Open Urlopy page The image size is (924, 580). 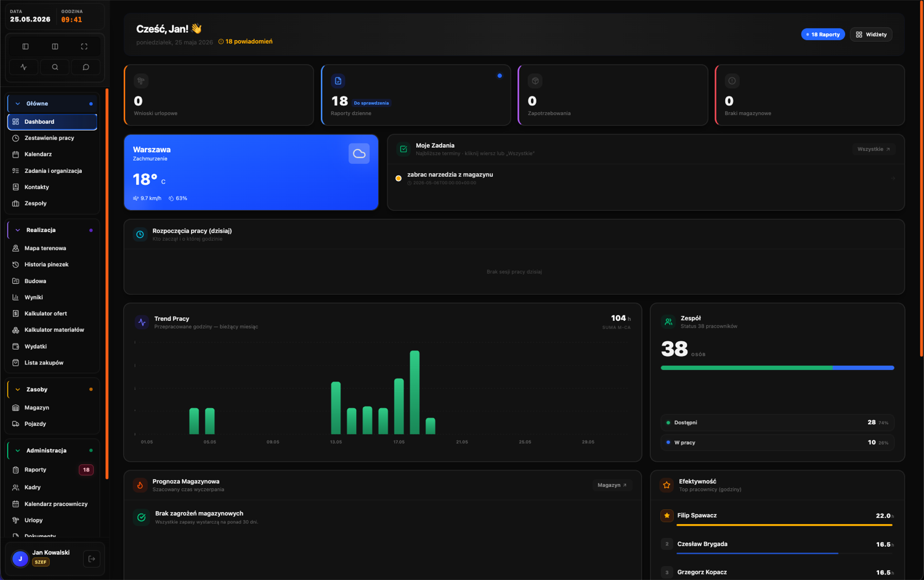[52, 520]
